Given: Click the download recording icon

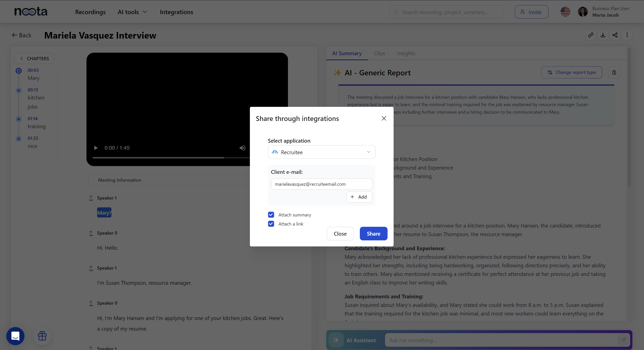Looking at the screenshot, I should pyautogui.click(x=603, y=35).
